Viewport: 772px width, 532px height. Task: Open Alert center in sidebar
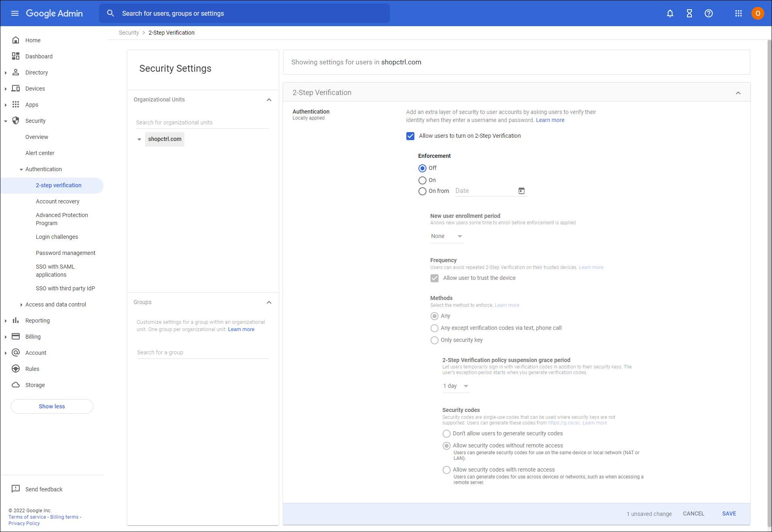tap(40, 153)
